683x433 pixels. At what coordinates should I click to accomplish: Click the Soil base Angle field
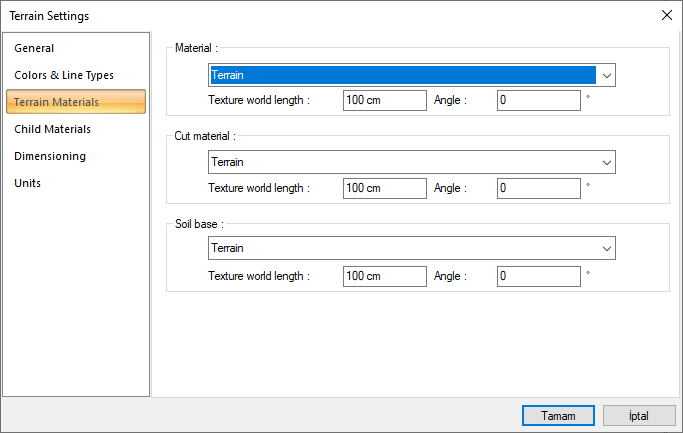pos(538,275)
